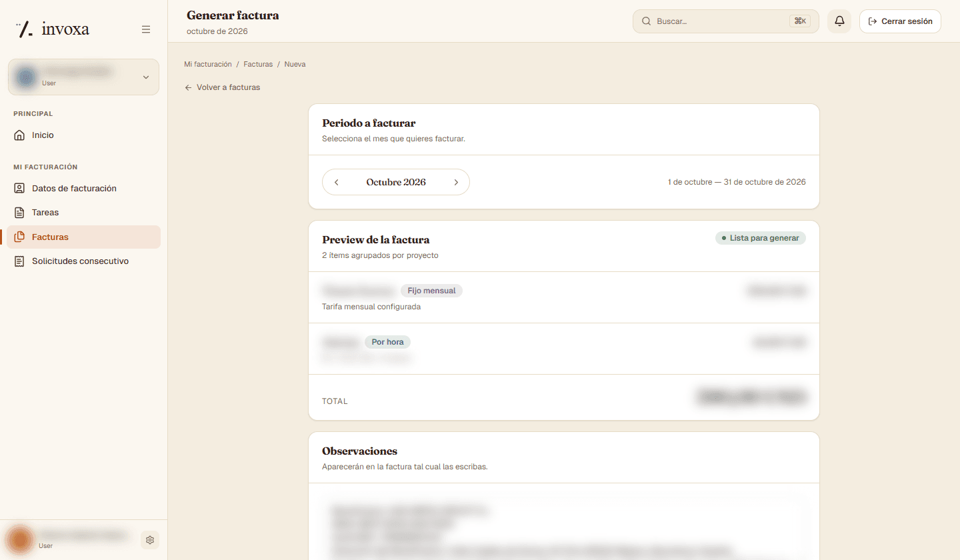Expand the account selector chevron
This screenshot has width=960, height=560.
click(x=146, y=77)
